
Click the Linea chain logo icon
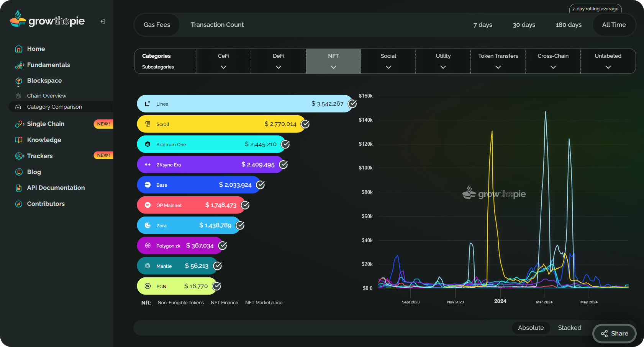(147, 104)
